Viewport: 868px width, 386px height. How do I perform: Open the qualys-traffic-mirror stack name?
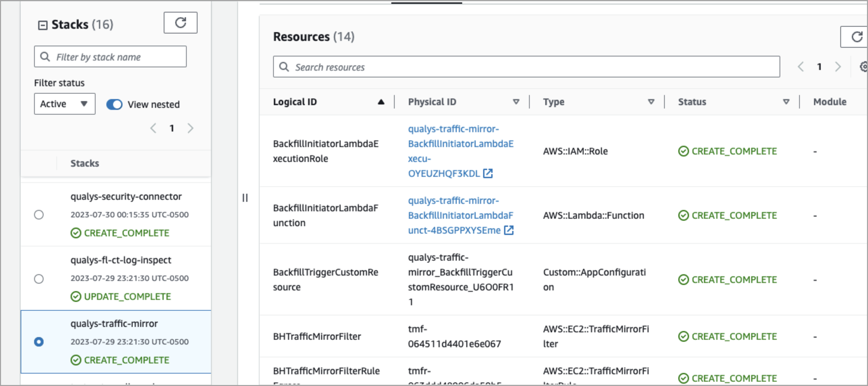pyautogui.click(x=114, y=323)
